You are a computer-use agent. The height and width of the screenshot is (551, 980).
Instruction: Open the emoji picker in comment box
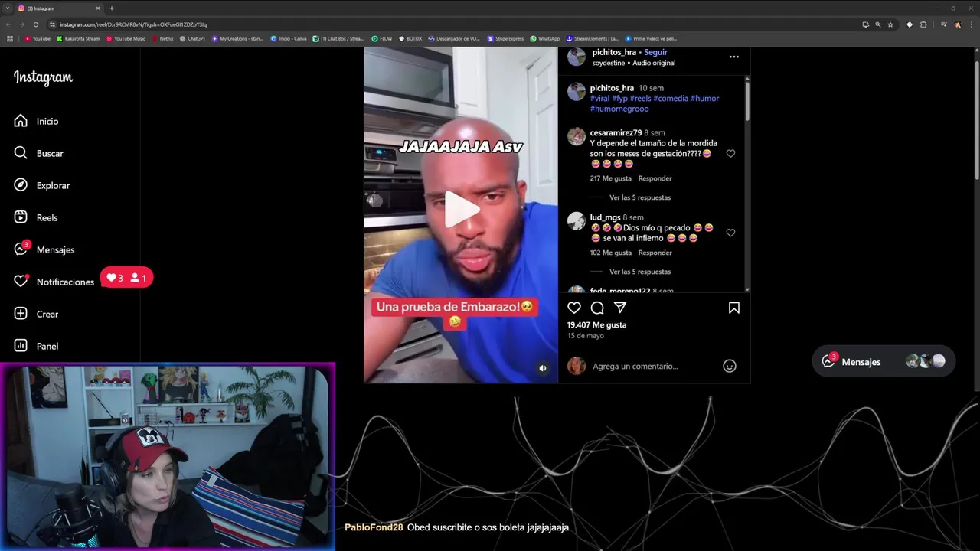730,366
